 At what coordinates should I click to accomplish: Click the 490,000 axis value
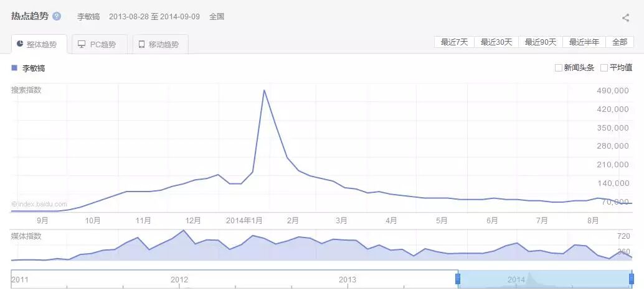[613, 91]
